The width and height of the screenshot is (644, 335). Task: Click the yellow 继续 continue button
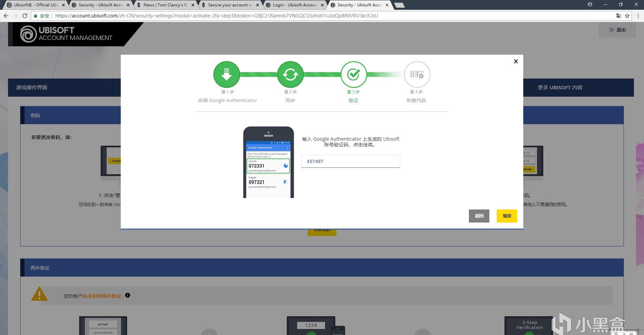[507, 216]
